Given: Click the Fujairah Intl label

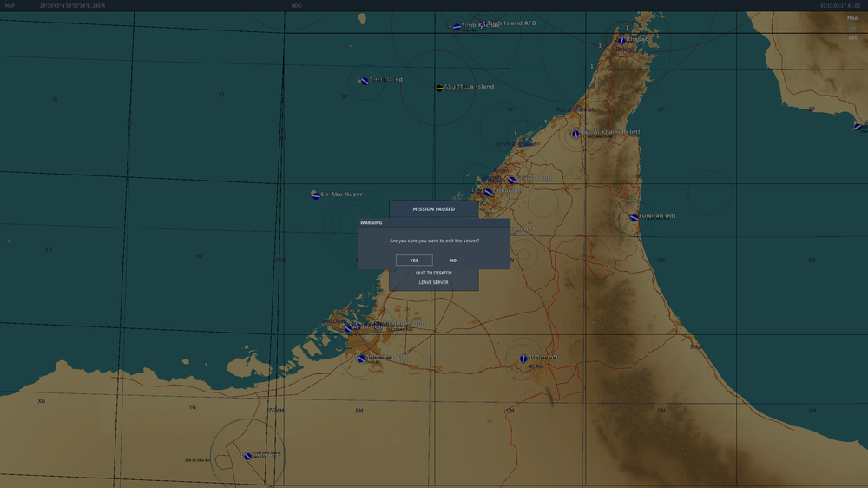Looking at the screenshot, I should (x=657, y=216).
